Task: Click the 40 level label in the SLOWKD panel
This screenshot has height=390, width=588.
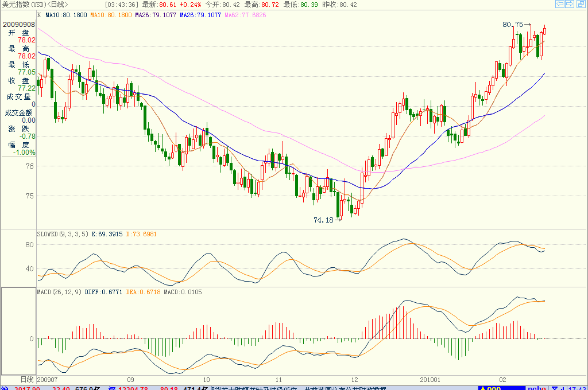Action: click(30, 268)
